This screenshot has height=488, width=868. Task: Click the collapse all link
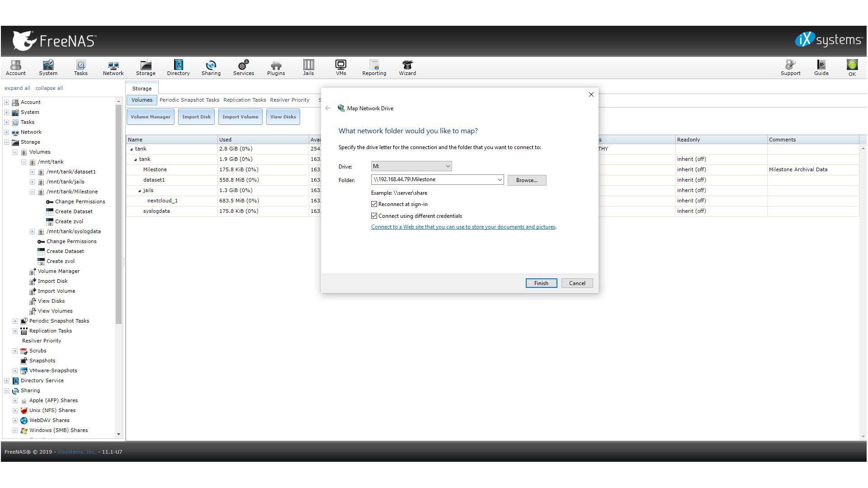click(x=49, y=88)
